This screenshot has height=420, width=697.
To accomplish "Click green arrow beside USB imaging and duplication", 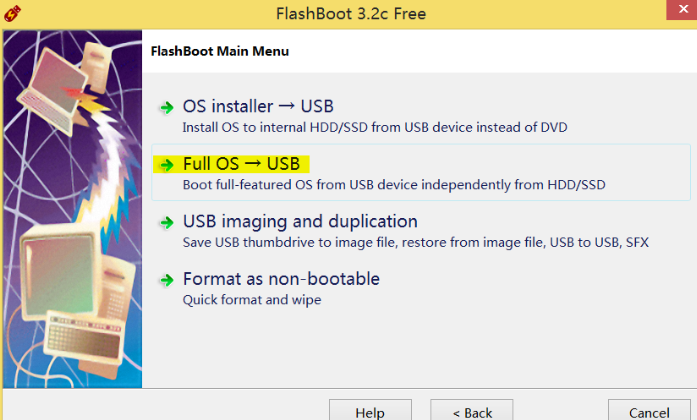I will click(167, 222).
